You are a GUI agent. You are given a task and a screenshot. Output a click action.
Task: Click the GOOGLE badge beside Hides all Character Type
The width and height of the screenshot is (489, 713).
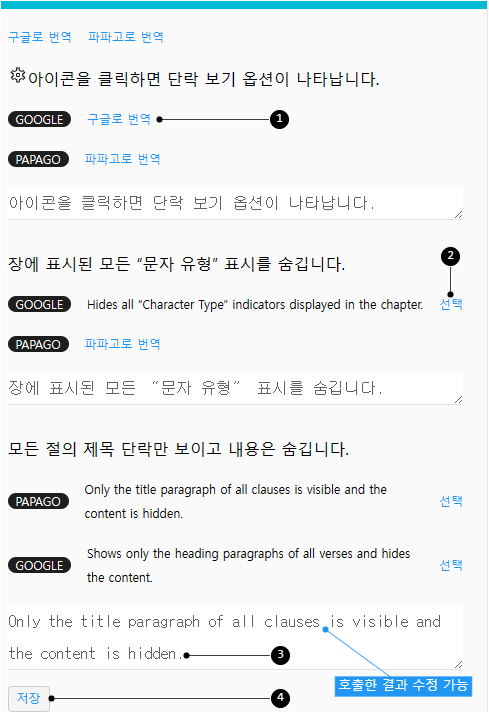click(40, 305)
